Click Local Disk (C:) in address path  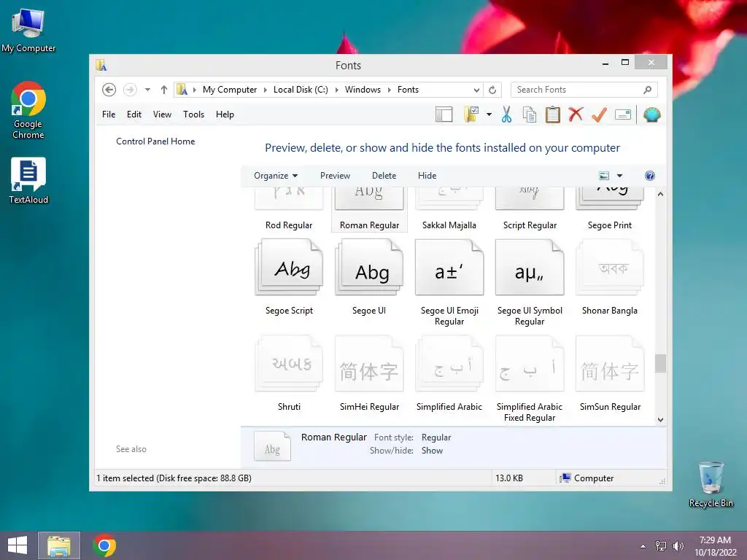click(301, 90)
